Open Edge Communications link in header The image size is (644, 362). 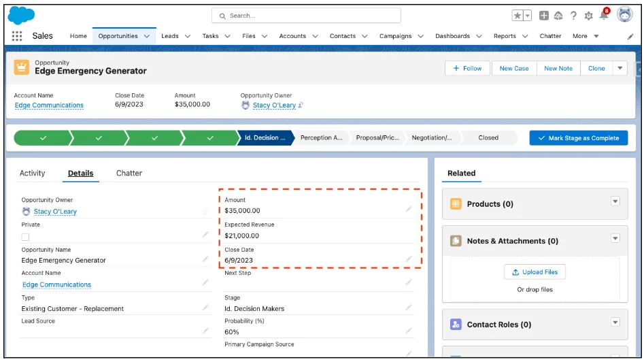coord(49,105)
